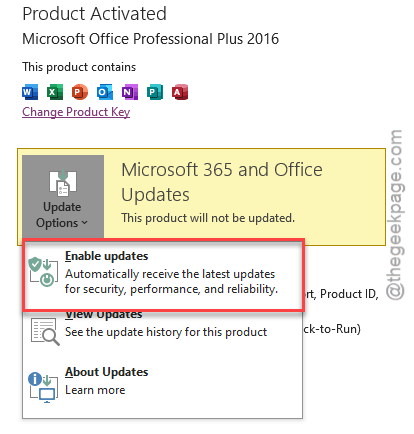Click the Product Activated heading

94,14
